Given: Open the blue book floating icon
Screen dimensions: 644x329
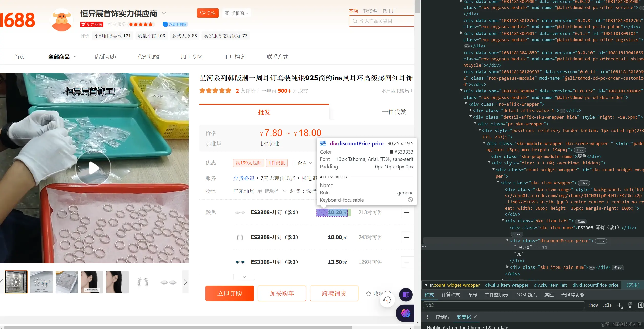Looking at the screenshot, I should pyautogui.click(x=406, y=295).
